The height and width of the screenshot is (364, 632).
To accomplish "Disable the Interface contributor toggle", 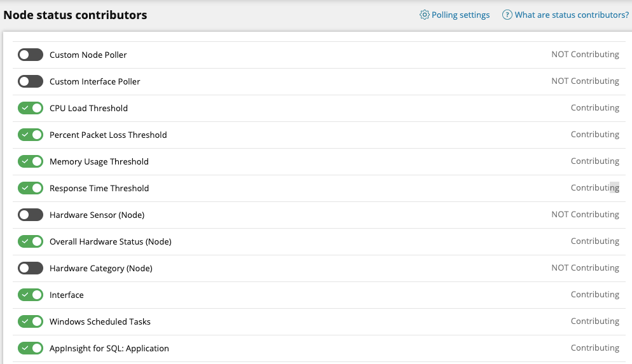I will click(x=31, y=295).
